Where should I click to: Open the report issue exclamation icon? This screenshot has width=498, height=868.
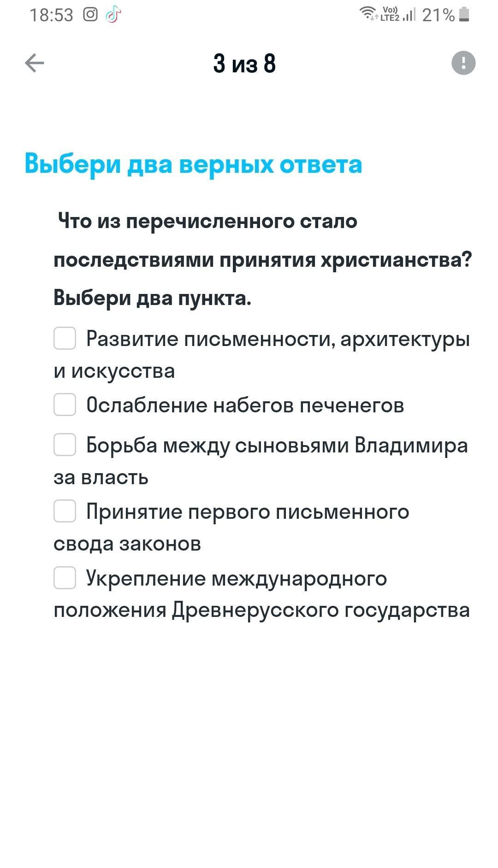coord(463,63)
